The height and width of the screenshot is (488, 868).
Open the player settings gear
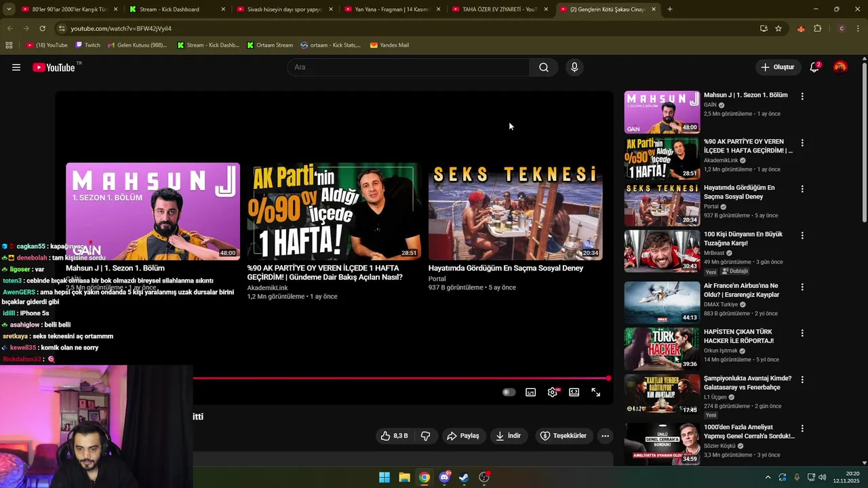pyautogui.click(x=553, y=392)
